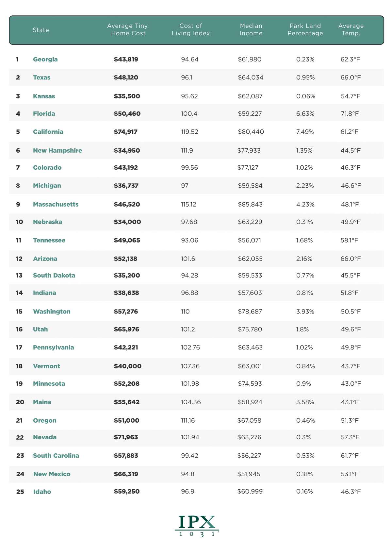The width and height of the screenshot is (392, 556).
Task: Click Minnesota's 43.0°F average temperature
Action: [x=351, y=384]
